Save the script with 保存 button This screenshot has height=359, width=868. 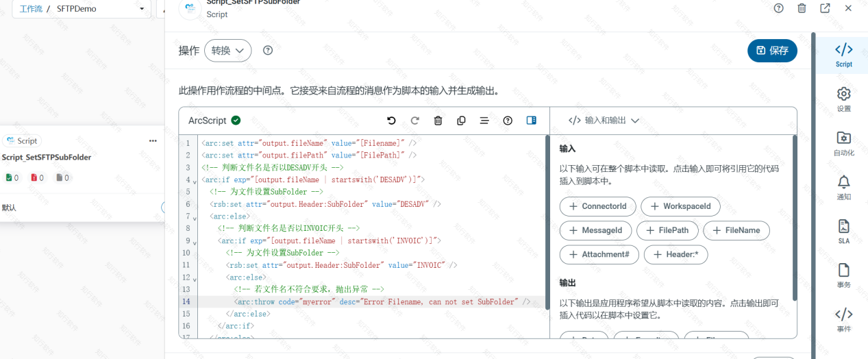772,50
